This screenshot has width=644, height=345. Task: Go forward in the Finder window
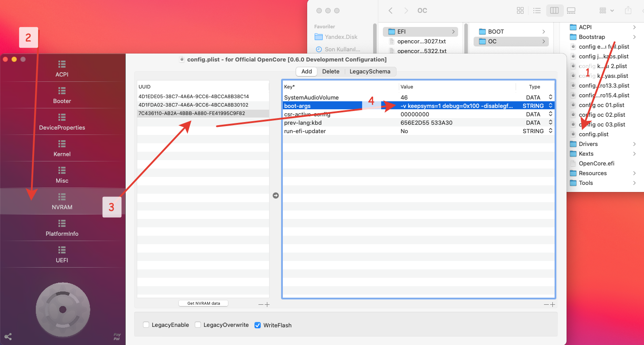point(406,11)
